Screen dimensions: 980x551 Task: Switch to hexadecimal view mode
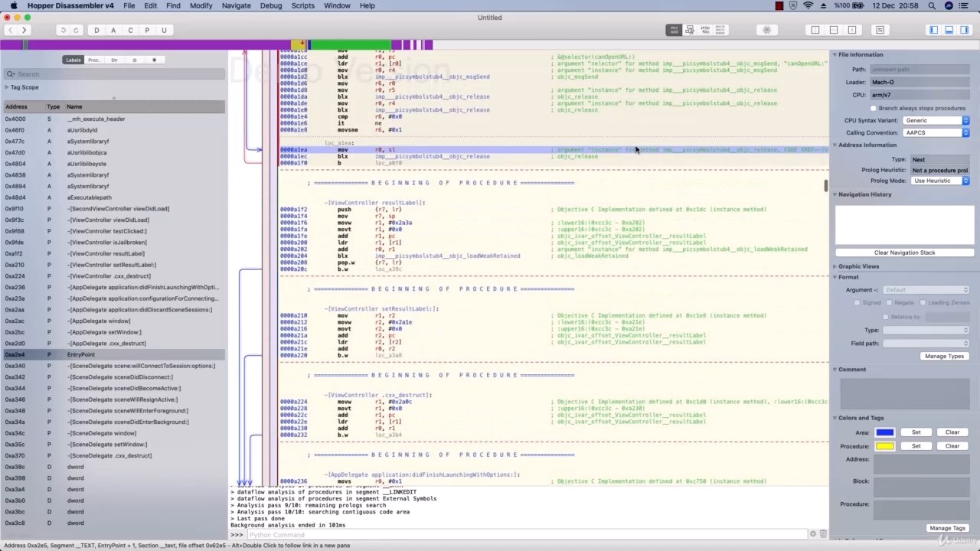tap(720, 30)
